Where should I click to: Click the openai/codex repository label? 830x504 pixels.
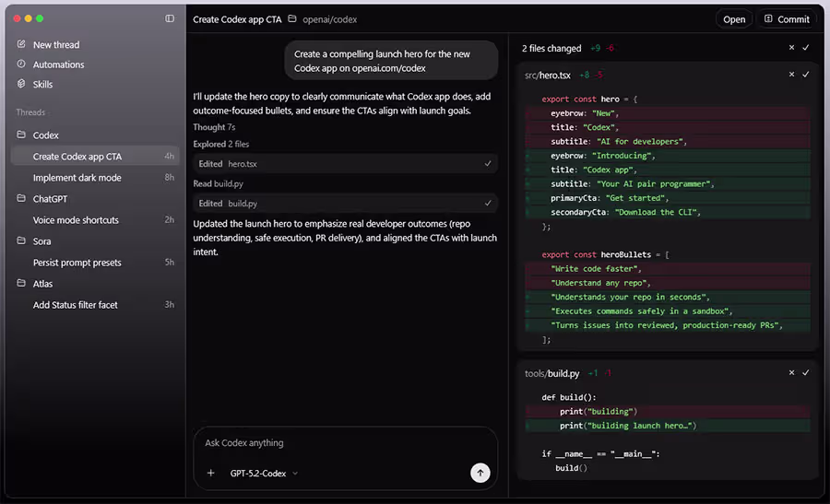tap(330, 19)
